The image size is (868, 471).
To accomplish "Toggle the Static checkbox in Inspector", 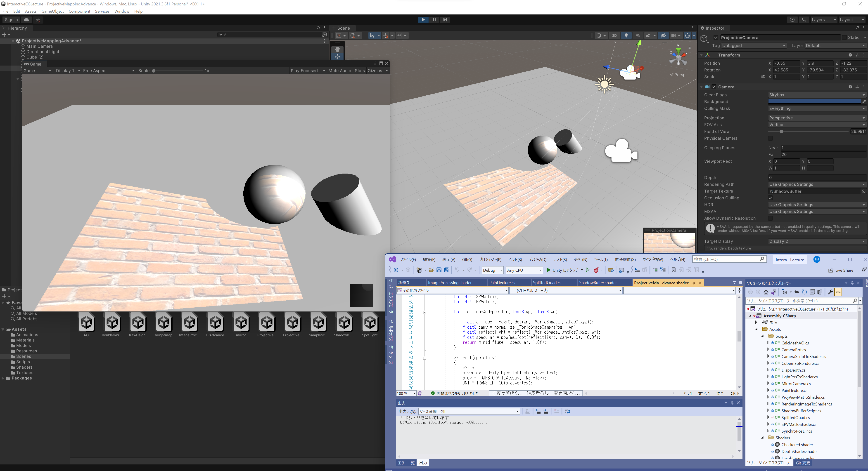I will [844, 37].
